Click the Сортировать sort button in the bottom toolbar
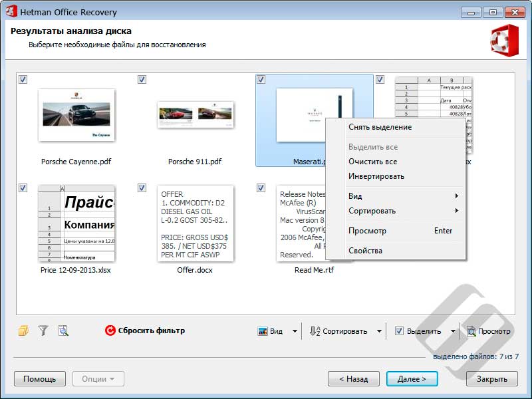Screen dimensions: 532x399 338,331
